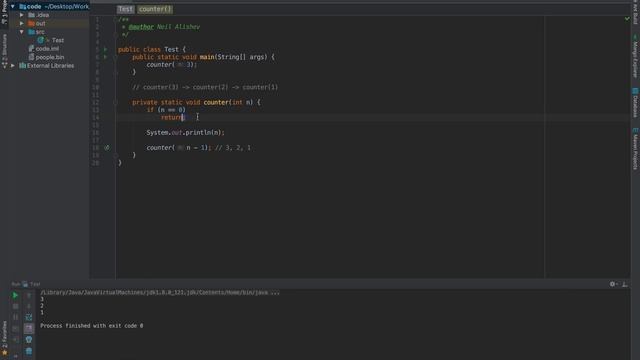Click 'private static void counter(int n)' declaration
Screen dimensions: 640x360
point(196,102)
